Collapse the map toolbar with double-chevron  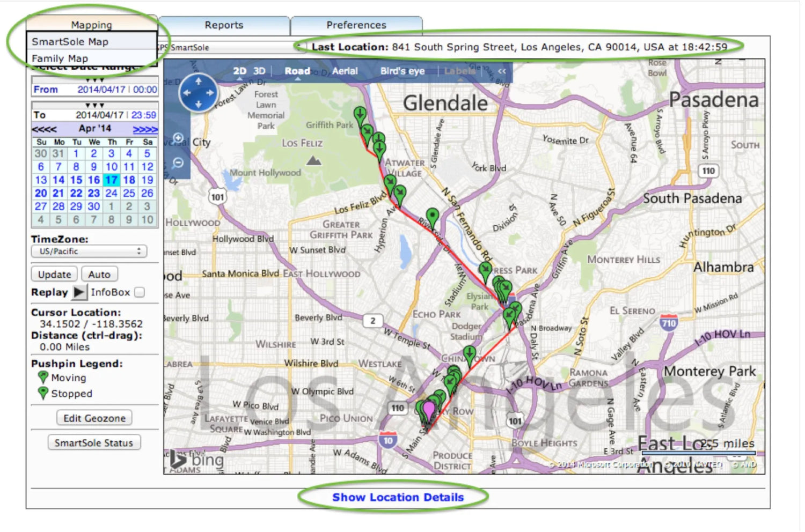click(x=502, y=71)
